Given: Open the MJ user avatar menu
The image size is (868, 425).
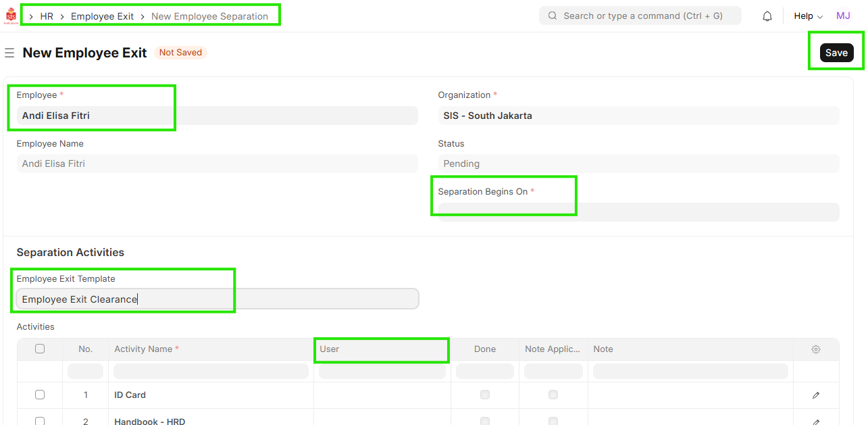Looking at the screenshot, I should [843, 16].
